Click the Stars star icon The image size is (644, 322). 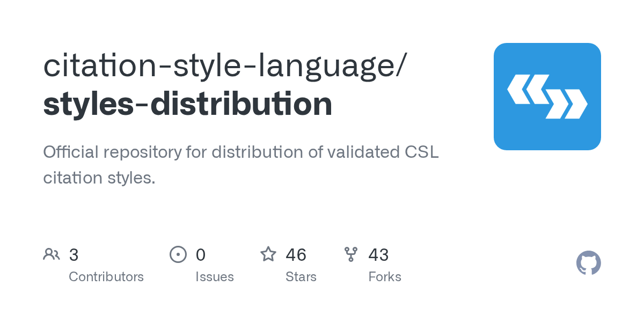tap(268, 254)
